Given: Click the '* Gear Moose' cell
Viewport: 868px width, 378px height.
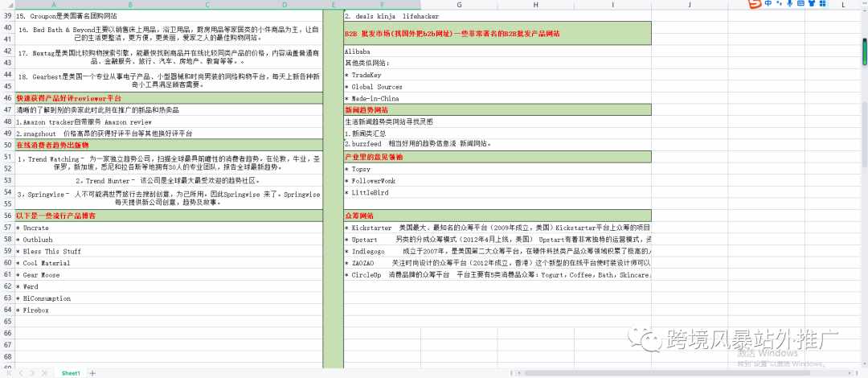Looking at the screenshot, I should 169,275.
